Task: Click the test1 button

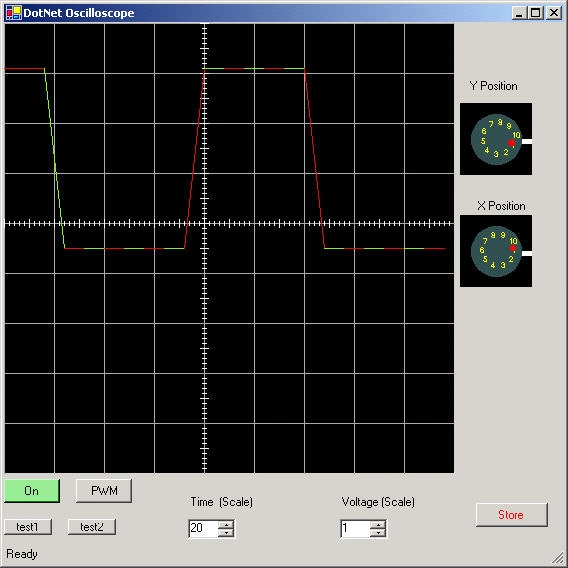Action: [28, 527]
